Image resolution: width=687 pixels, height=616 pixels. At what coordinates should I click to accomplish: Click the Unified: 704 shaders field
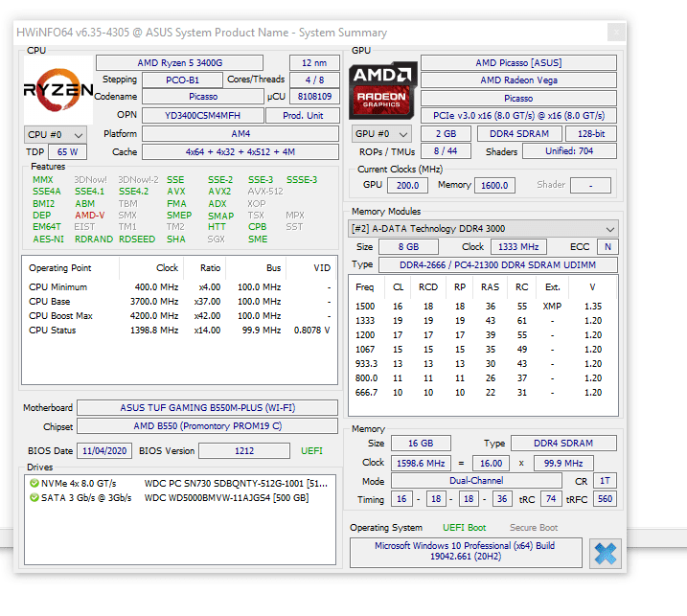click(x=569, y=151)
